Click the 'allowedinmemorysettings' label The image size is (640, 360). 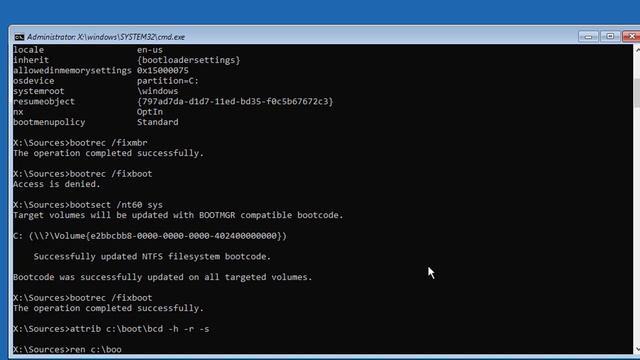[72, 71]
